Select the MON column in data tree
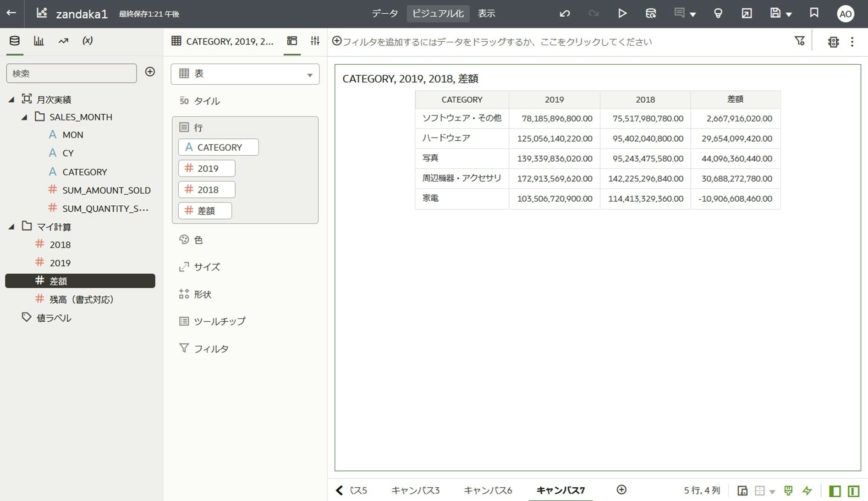This screenshot has height=501, width=868. coord(72,135)
